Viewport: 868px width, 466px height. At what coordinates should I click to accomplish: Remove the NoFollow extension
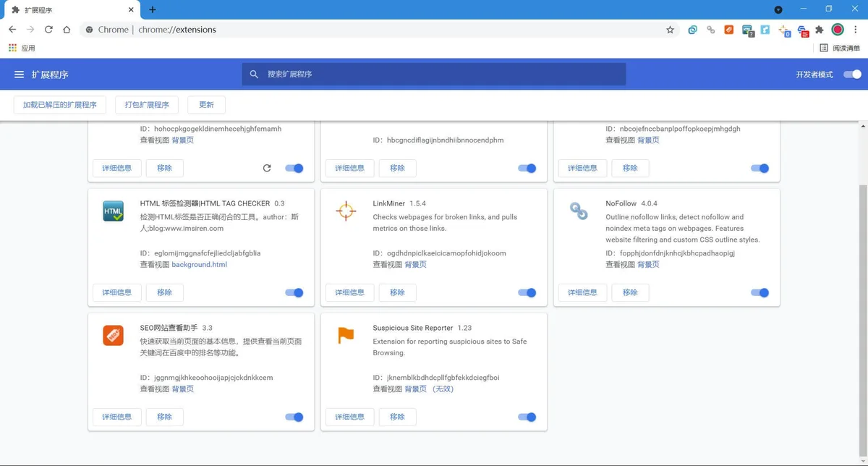click(x=631, y=292)
